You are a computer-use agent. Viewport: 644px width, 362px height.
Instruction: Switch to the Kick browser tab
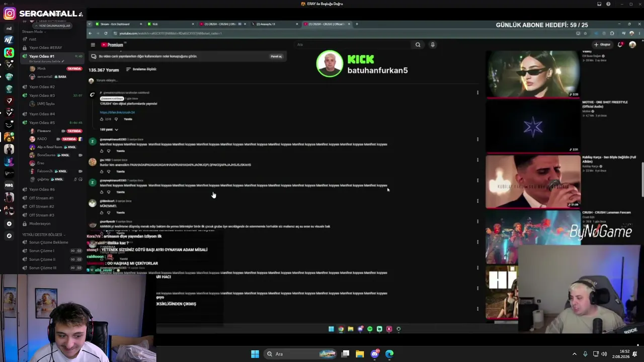point(171,24)
